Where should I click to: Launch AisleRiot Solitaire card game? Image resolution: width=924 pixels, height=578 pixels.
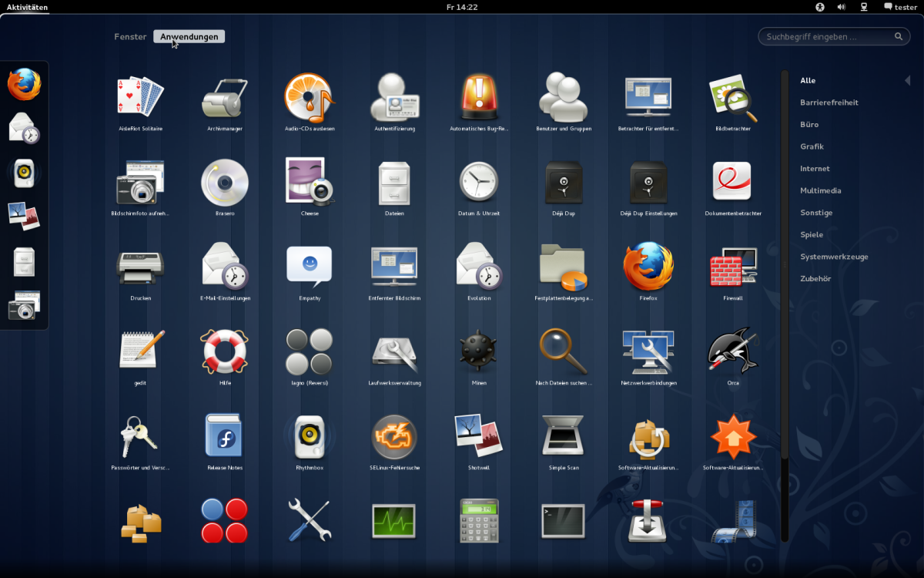(140, 98)
